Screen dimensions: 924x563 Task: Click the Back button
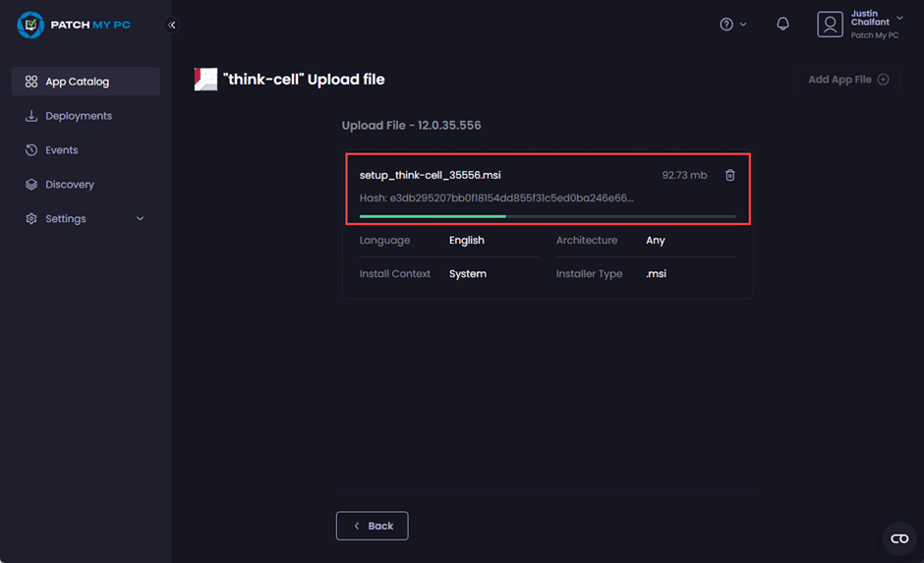point(372,526)
